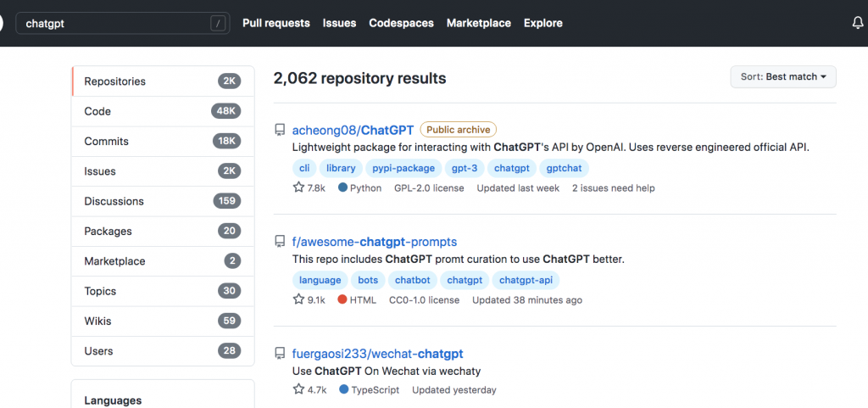This screenshot has height=408, width=868.
Task: Click the gpt-3 topic tag
Action: (x=465, y=168)
